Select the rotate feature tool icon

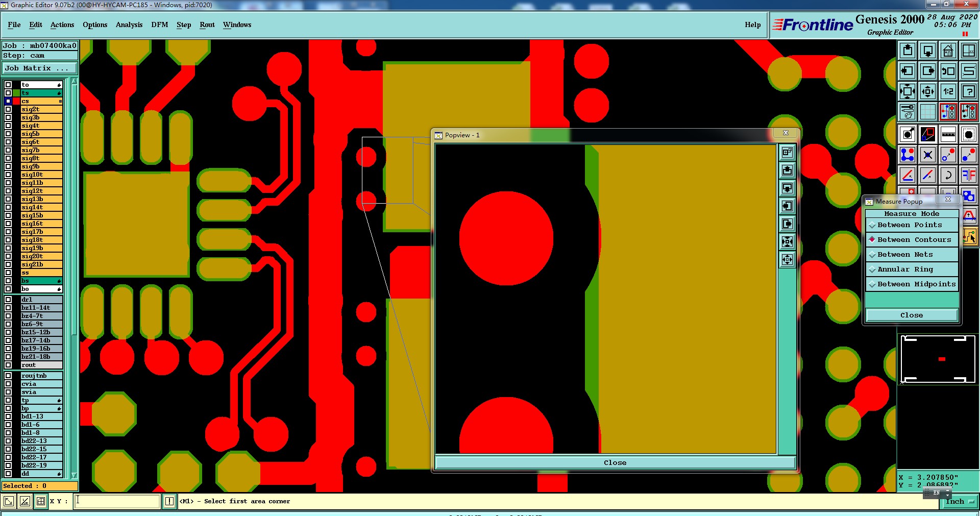tap(948, 175)
